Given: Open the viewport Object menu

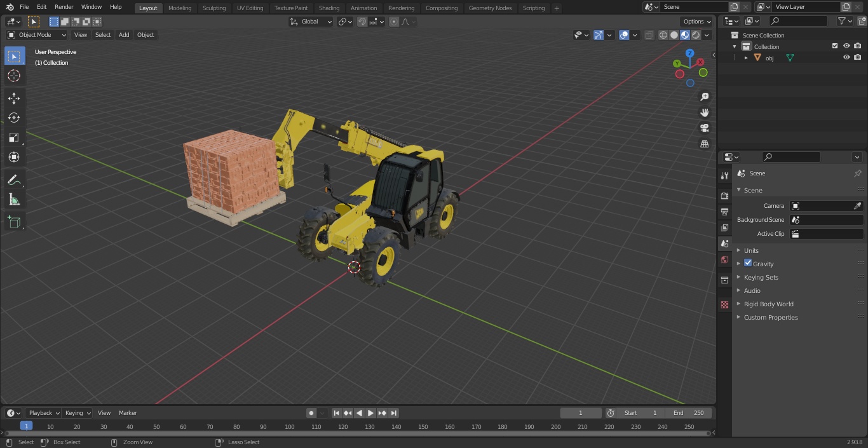Looking at the screenshot, I should point(146,35).
